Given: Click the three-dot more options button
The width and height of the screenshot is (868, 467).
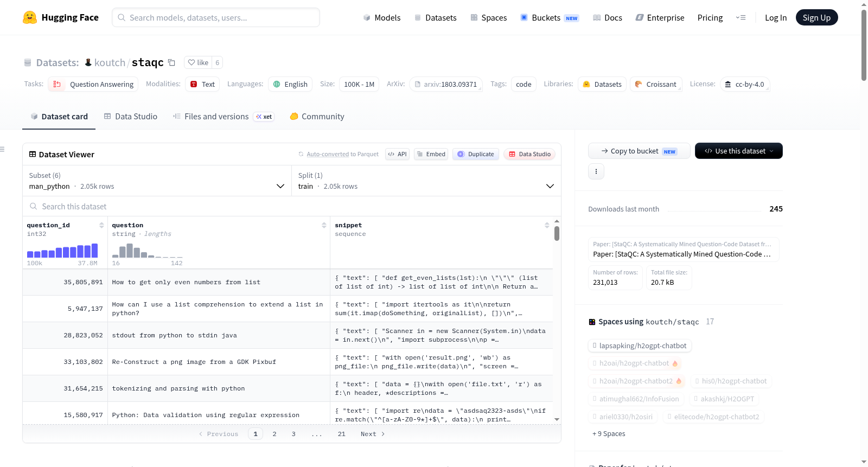Looking at the screenshot, I should point(596,171).
